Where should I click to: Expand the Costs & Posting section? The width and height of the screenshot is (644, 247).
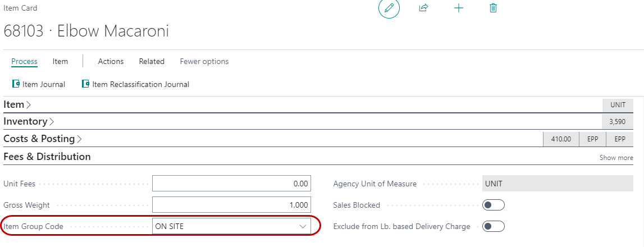pyautogui.click(x=42, y=139)
